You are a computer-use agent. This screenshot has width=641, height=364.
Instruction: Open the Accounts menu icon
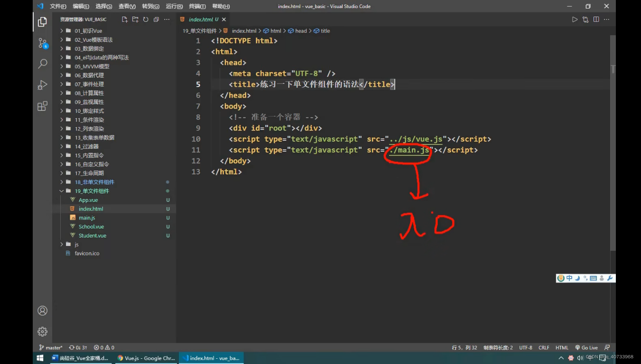click(x=42, y=310)
